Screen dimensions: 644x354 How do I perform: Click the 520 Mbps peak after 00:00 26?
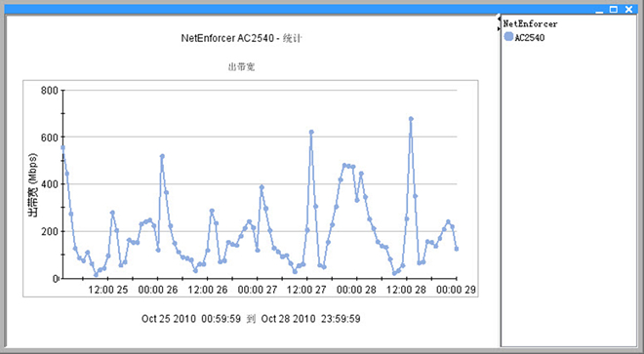162,156
